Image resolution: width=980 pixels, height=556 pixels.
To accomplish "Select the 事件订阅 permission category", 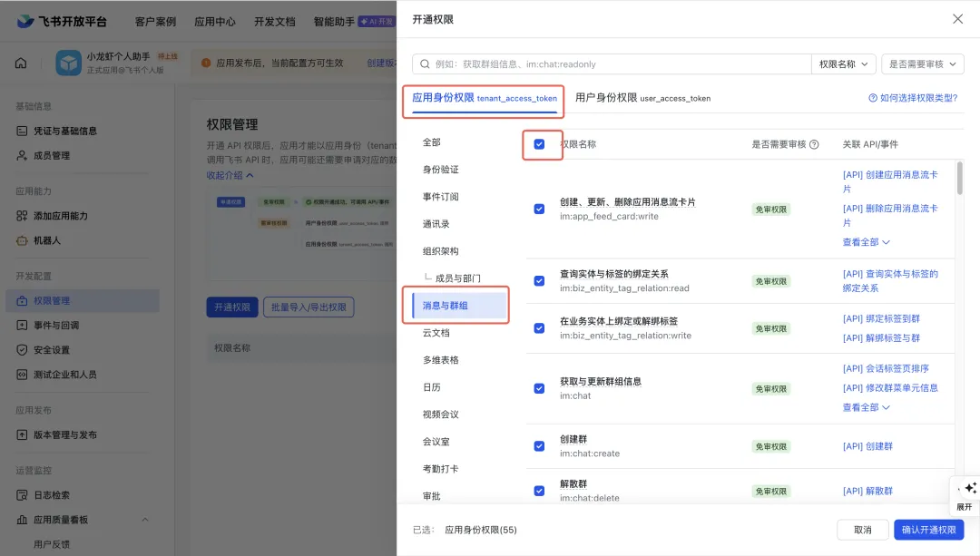I will (x=441, y=197).
